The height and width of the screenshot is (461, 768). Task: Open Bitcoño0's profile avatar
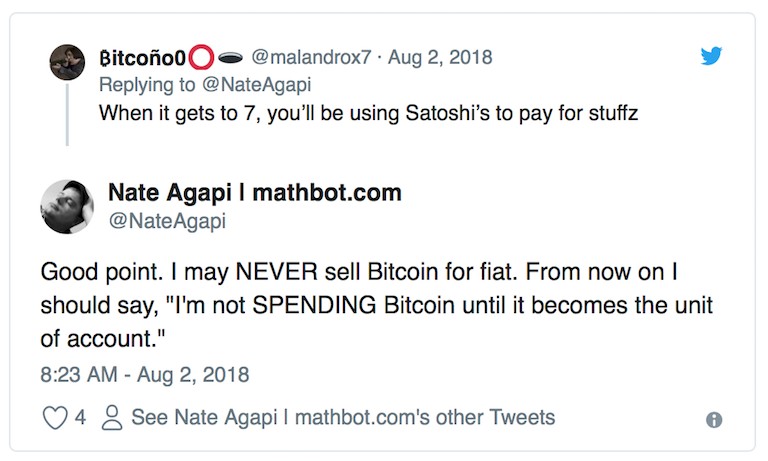coord(67,62)
